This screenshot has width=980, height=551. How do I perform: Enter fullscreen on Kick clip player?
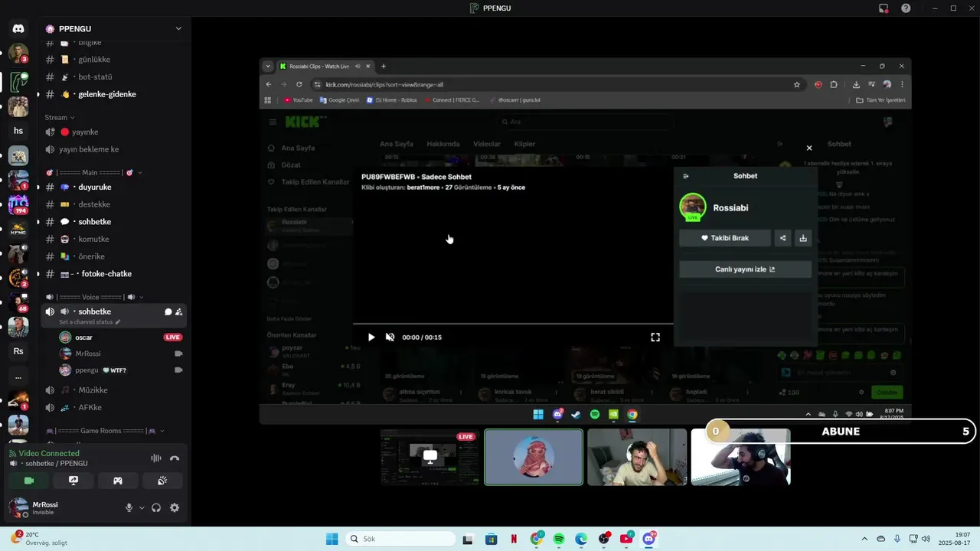tap(655, 337)
